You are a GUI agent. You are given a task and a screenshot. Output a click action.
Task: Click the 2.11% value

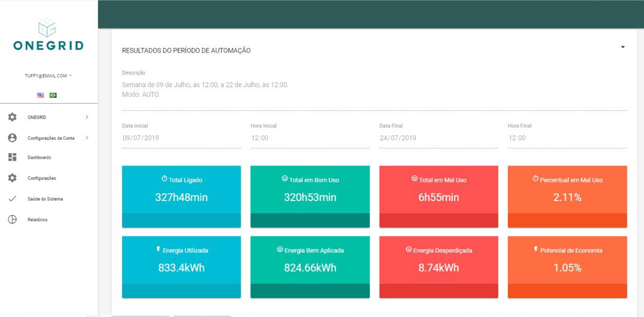click(x=567, y=197)
